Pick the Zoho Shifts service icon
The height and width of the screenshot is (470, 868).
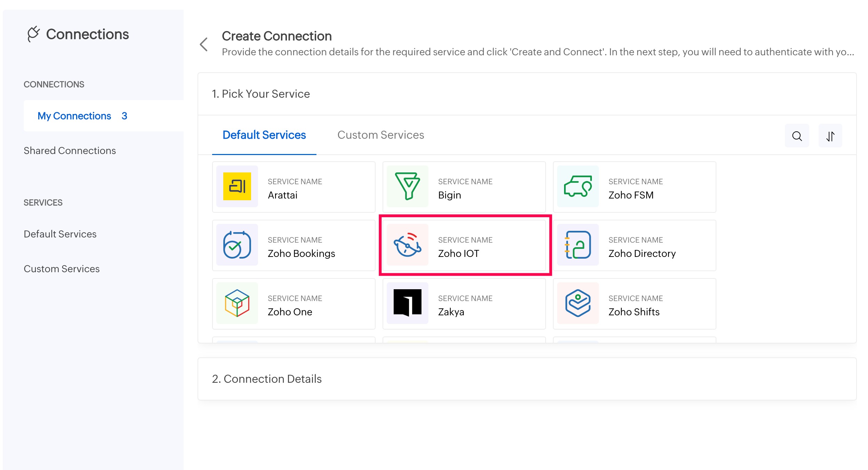coord(578,303)
